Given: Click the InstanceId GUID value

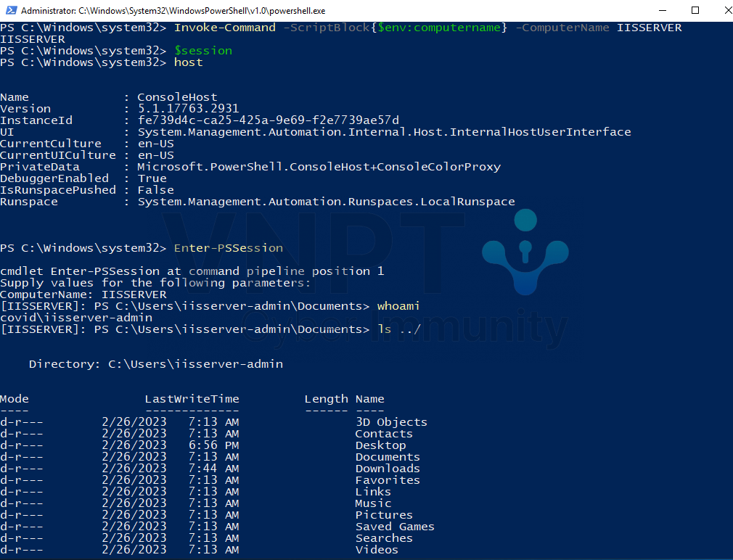Looking at the screenshot, I should [x=268, y=120].
